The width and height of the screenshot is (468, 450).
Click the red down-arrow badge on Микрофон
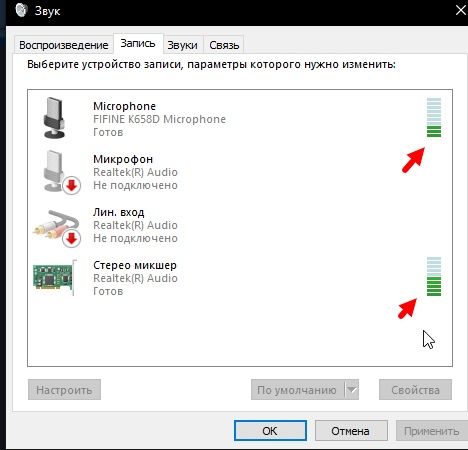point(72,185)
